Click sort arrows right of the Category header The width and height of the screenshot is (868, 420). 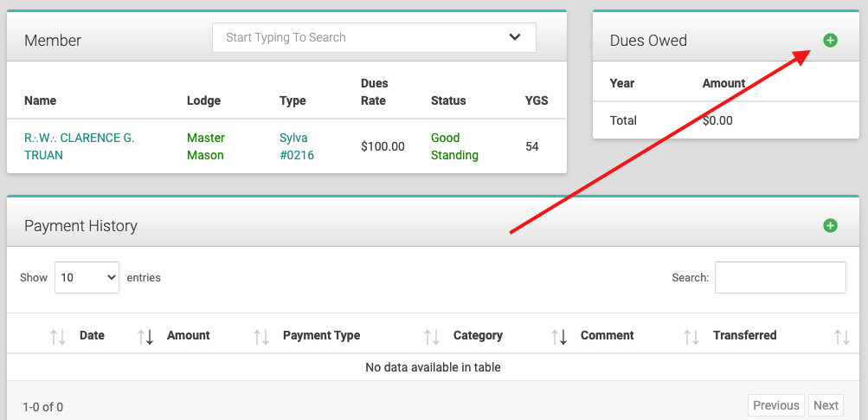(x=558, y=336)
